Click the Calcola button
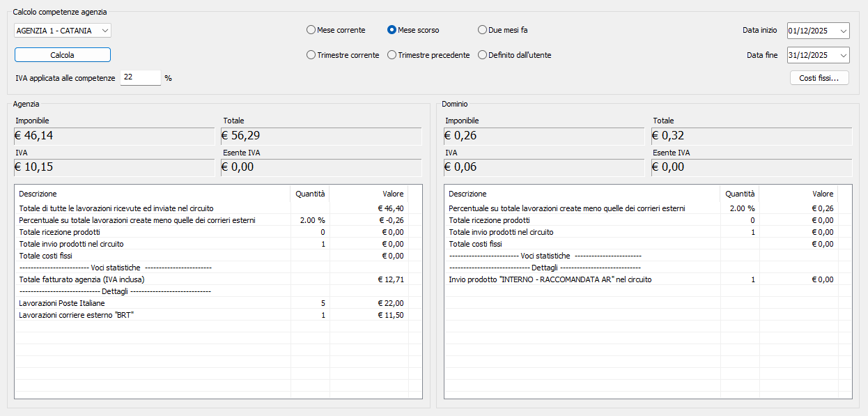This screenshot has width=868, height=416. [x=63, y=54]
